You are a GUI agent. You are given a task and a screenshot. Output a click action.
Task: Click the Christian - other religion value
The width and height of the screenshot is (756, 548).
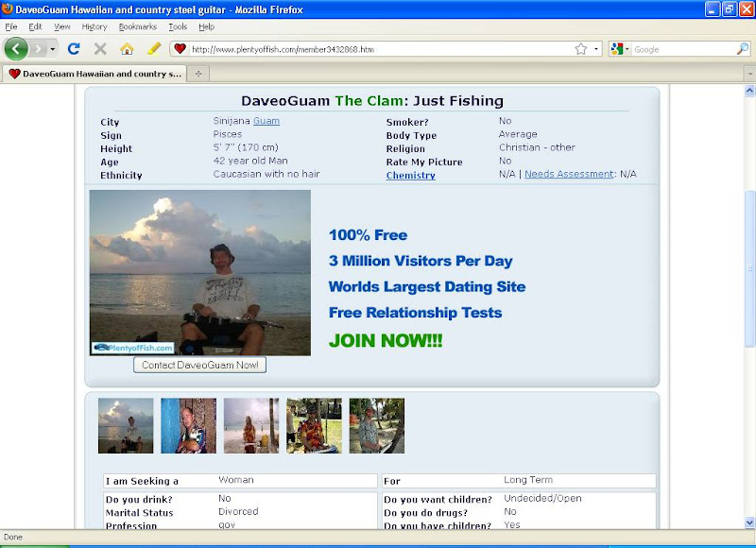[537, 147]
